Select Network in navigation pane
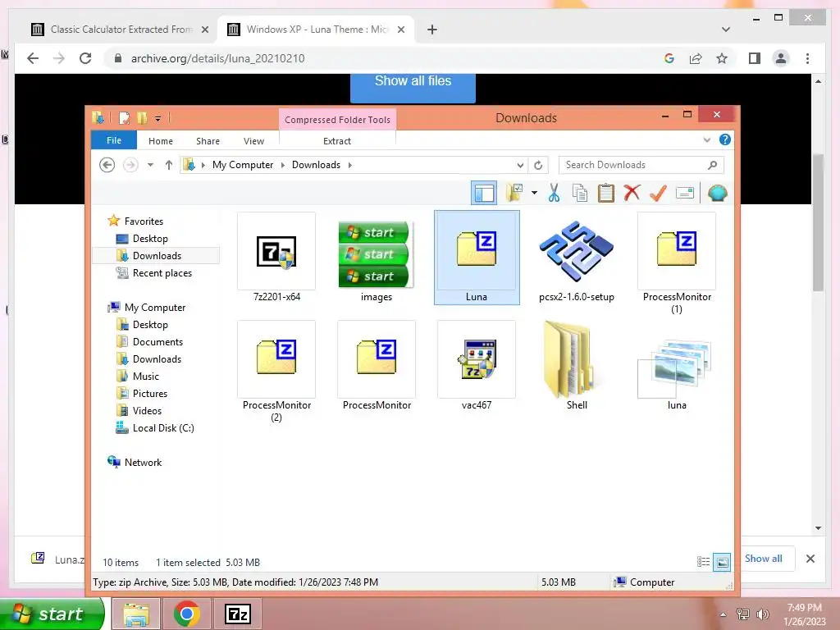This screenshot has width=840, height=630. pos(143,463)
